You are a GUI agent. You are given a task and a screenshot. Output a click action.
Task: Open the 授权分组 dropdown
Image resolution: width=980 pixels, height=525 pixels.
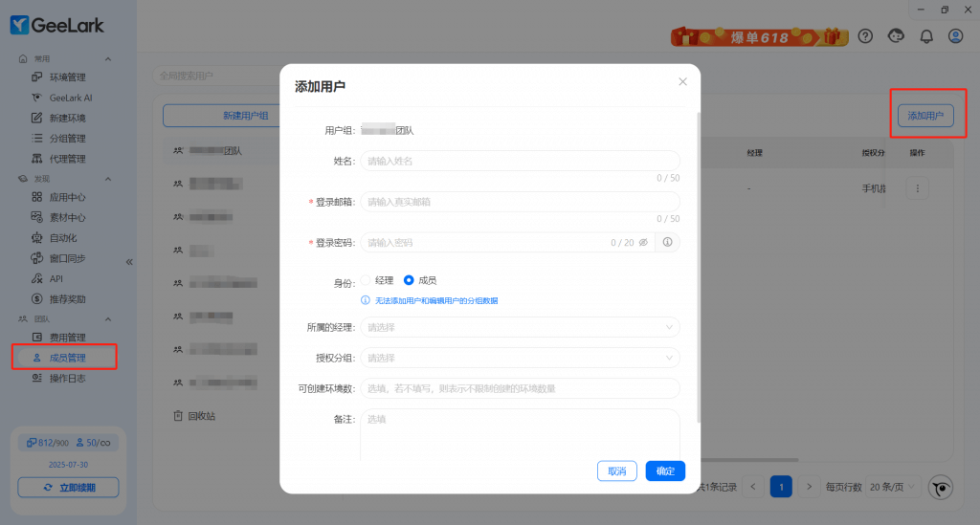(520, 358)
